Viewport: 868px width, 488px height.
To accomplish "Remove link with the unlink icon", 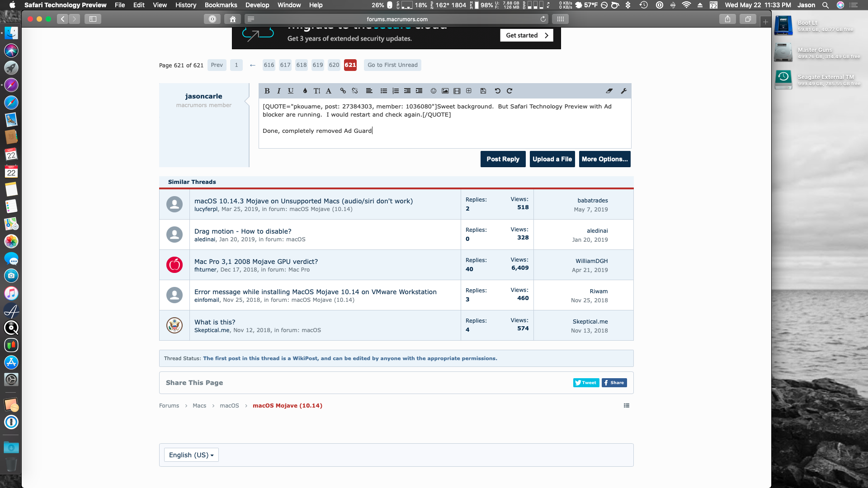I will (x=355, y=91).
